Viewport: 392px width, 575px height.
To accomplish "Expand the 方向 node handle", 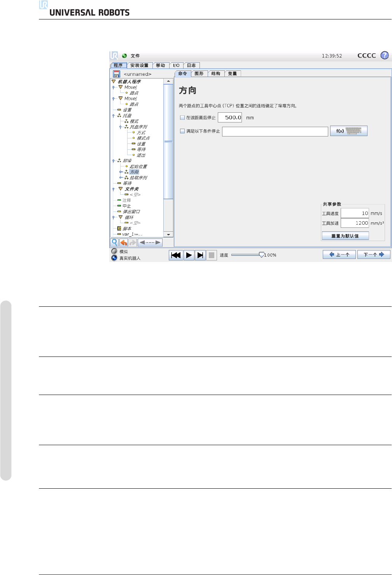I will click(121, 172).
